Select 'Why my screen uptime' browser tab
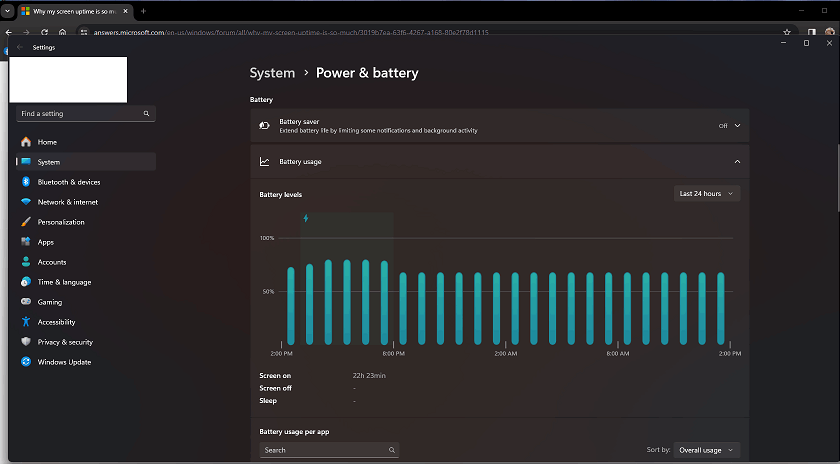840x464 pixels. tap(74, 11)
